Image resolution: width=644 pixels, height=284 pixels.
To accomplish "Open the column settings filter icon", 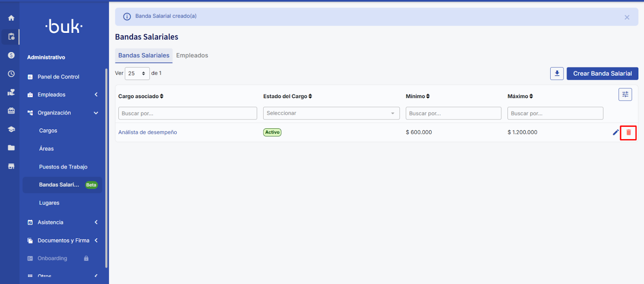I will pyautogui.click(x=625, y=95).
